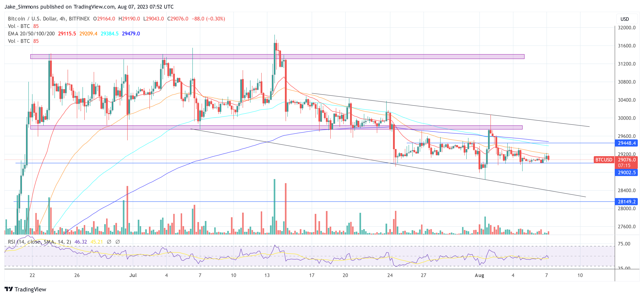Click the closing price C29076.0 value
This screenshot has width=644, height=297.
click(178, 19)
